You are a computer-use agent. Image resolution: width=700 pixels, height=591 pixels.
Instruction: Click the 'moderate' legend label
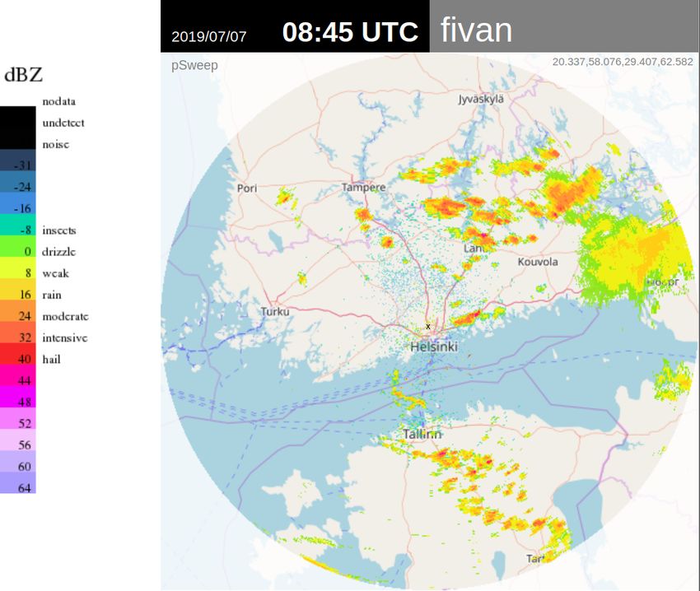coord(66,316)
